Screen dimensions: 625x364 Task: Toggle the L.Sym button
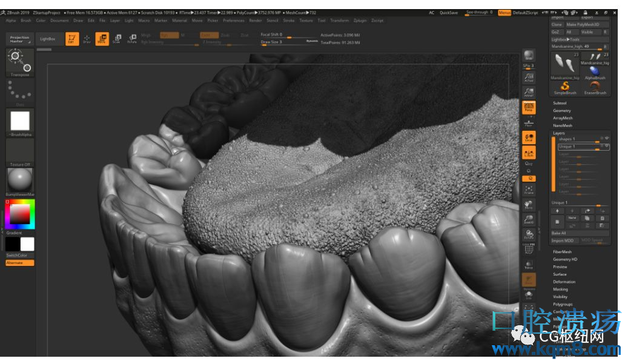pyautogui.click(x=529, y=153)
